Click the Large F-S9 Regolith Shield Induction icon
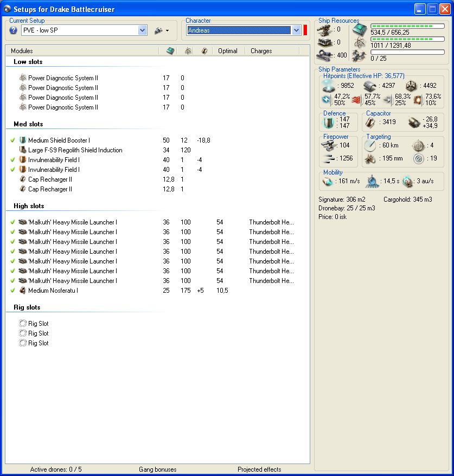Screen dimensions: 454x476 (23, 150)
